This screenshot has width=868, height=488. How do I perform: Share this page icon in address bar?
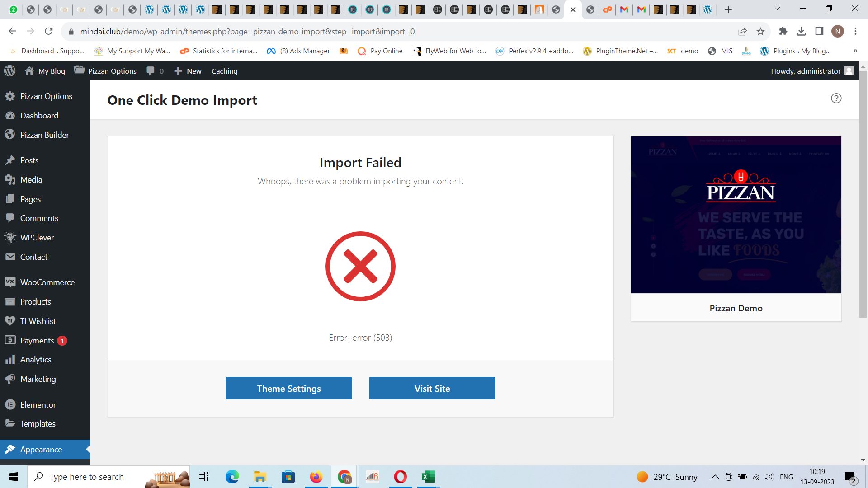tap(742, 31)
